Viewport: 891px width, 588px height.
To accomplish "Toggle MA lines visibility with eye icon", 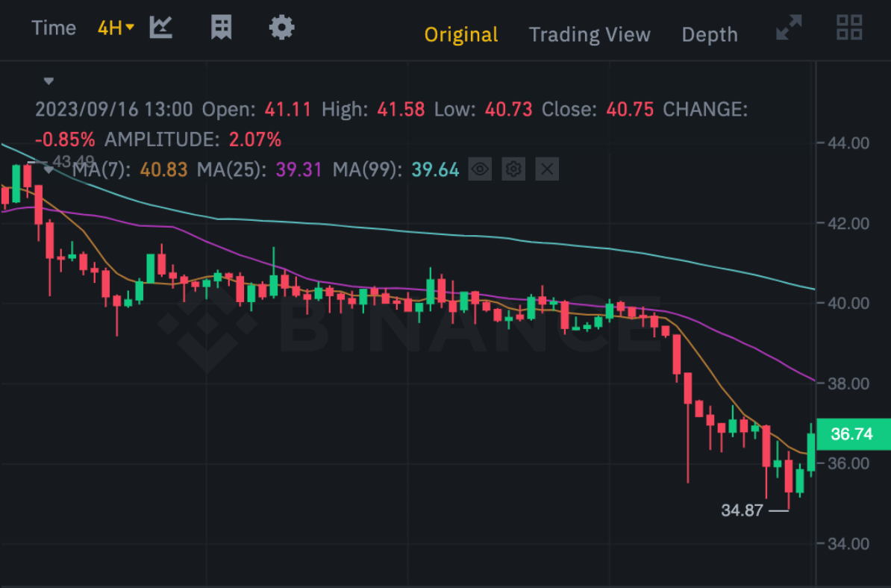I will pos(480,169).
